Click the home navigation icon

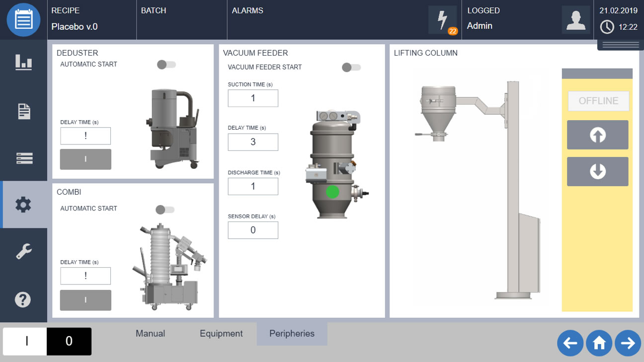[599, 343]
